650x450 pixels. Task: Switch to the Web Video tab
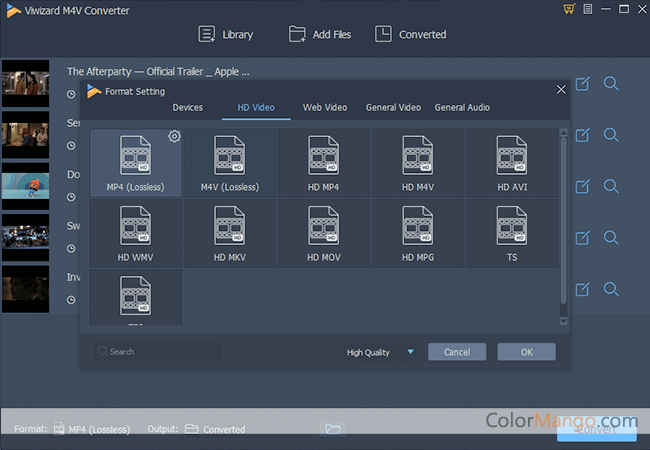click(325, 108)
